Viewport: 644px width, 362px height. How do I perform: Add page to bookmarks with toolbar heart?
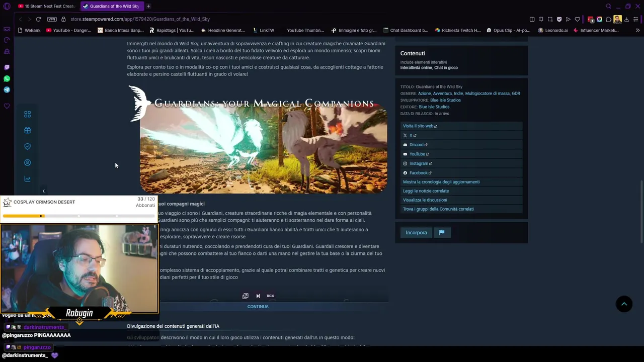point(577,19)
